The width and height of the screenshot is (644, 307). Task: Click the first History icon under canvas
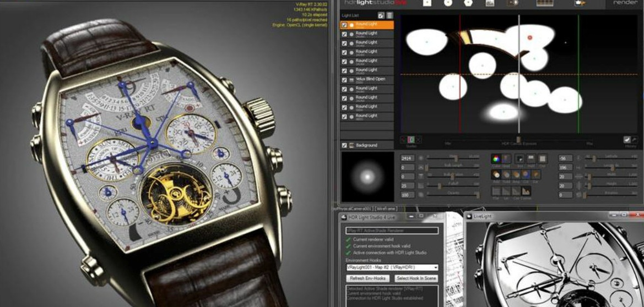click(627, 140)
